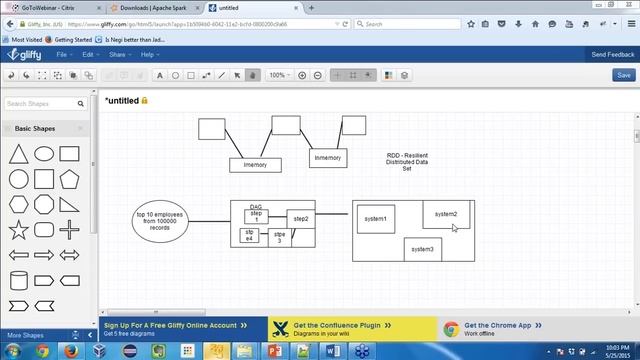Click the lock icon beside untitled title
The width and height of the screenshot is (640, 360).
pos(144,100)
